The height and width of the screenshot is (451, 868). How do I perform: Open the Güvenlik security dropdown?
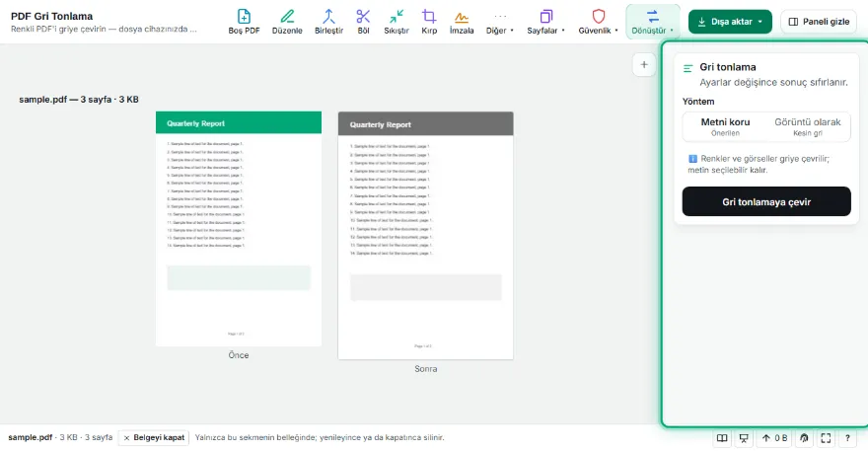click(598, 22)
